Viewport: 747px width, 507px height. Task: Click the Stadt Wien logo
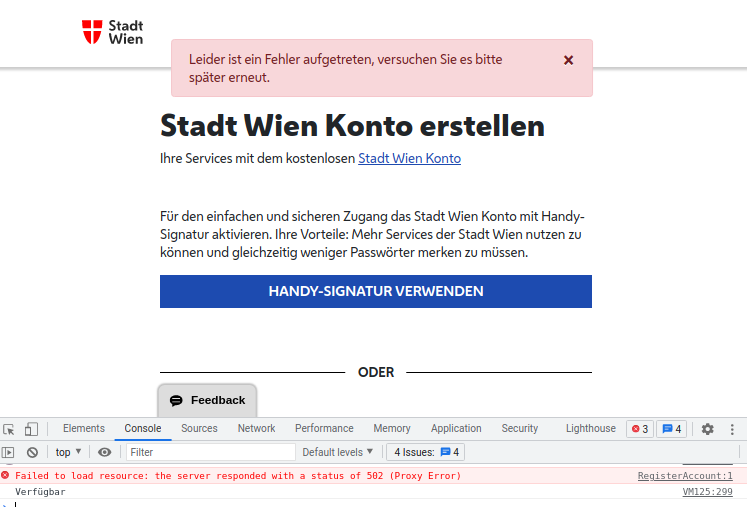tap(112, 32)
